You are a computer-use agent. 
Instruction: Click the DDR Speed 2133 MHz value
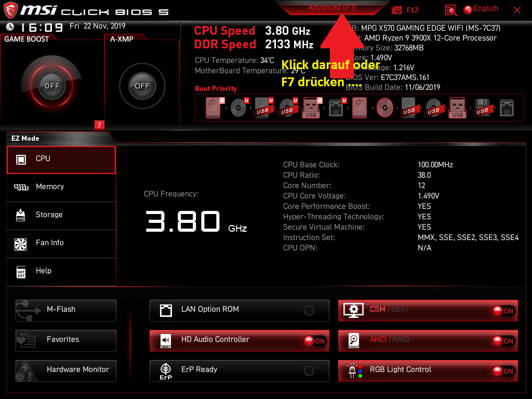pos(289,44)
